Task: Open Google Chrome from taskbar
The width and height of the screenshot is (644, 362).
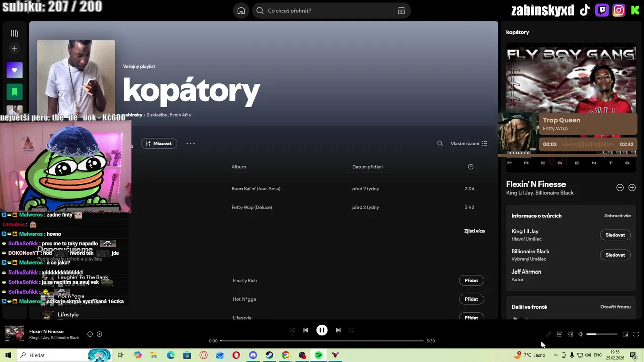Action: 286,355
